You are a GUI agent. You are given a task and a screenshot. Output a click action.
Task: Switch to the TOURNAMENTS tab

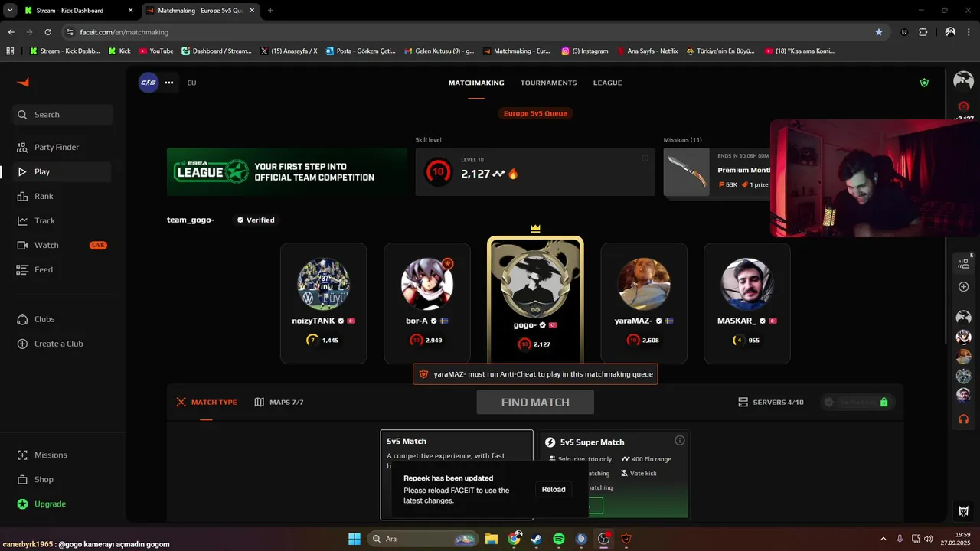pos(549,83)
